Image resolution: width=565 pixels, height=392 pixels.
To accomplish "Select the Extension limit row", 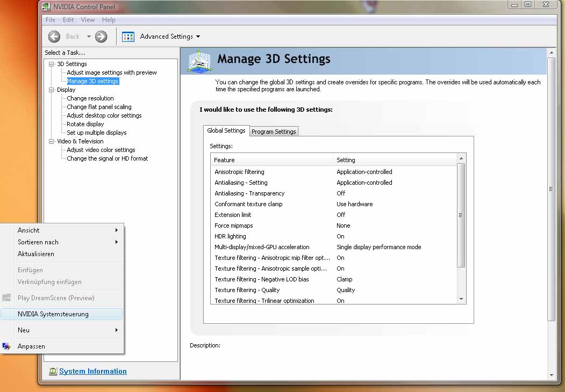I will 334,215.
